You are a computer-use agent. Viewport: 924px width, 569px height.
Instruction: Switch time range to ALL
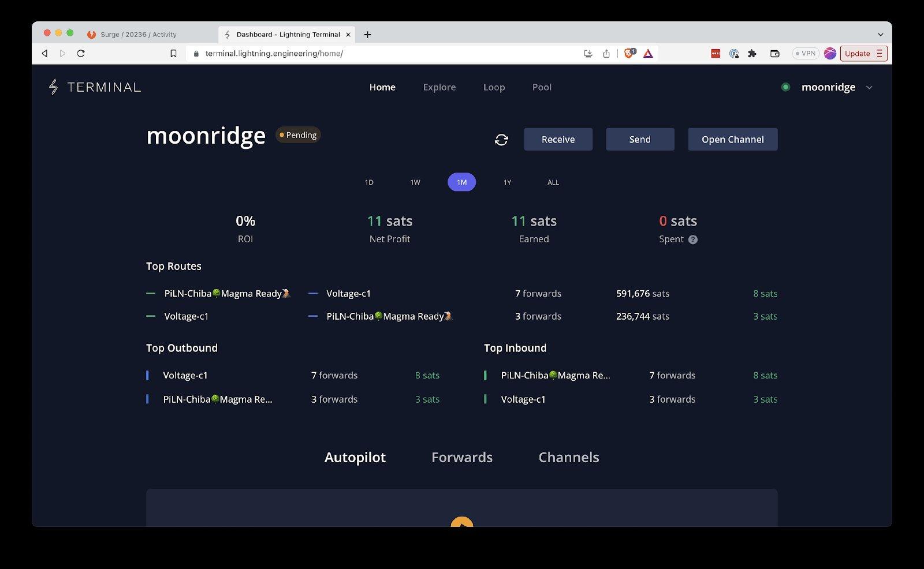click(x=553, y=182)
